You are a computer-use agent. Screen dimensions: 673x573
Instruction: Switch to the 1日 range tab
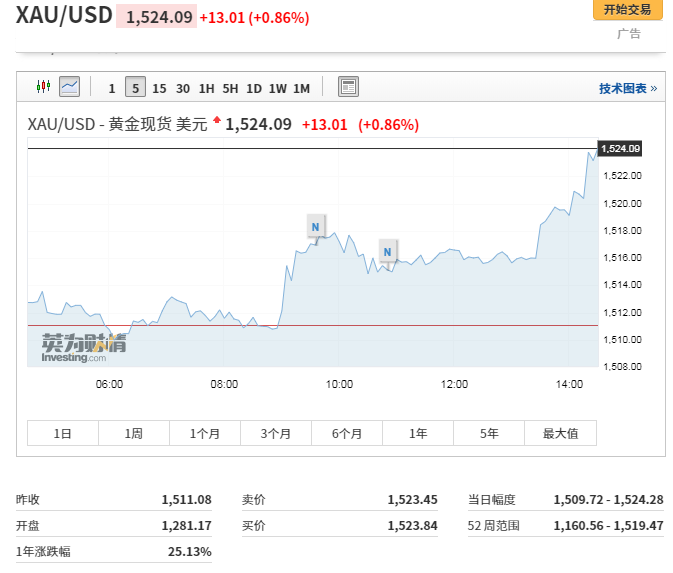63,433
